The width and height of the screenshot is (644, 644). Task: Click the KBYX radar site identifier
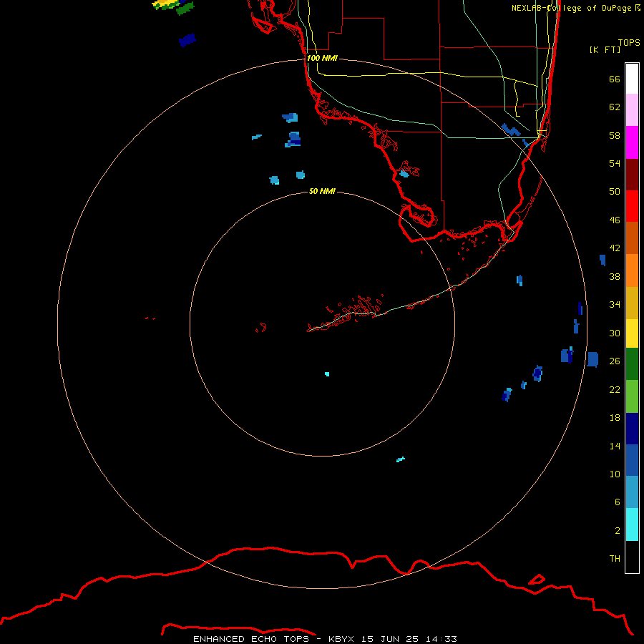click(341, 639)
